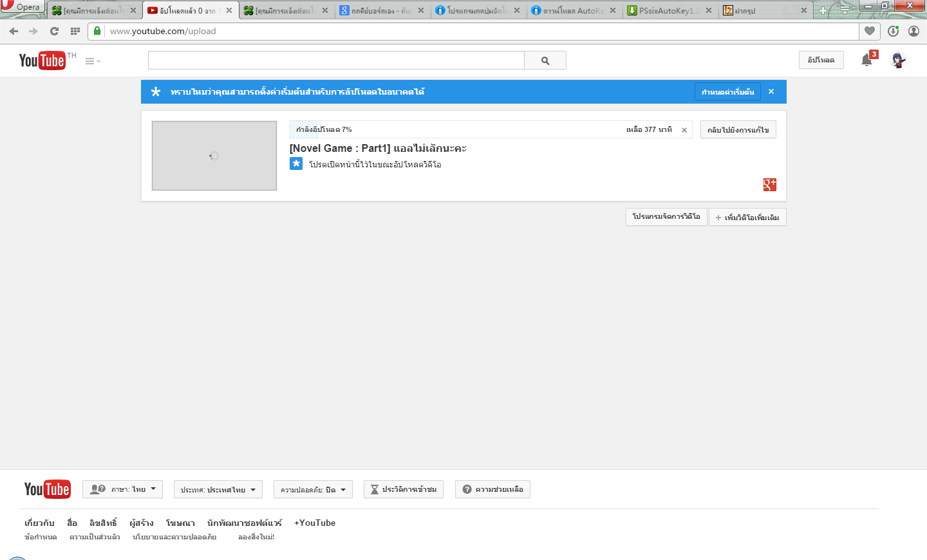Open the ข้อกำหนด terms link
The width and height of the screenshot is (927, 560).
41,537
